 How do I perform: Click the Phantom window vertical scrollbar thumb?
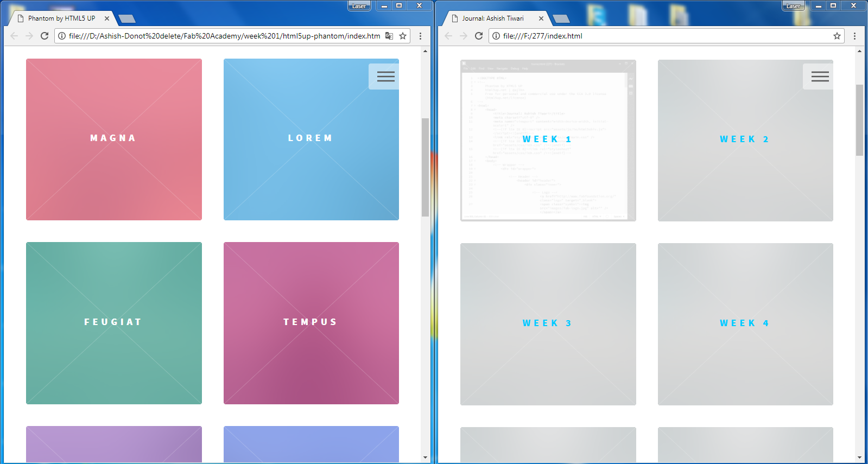425,167
